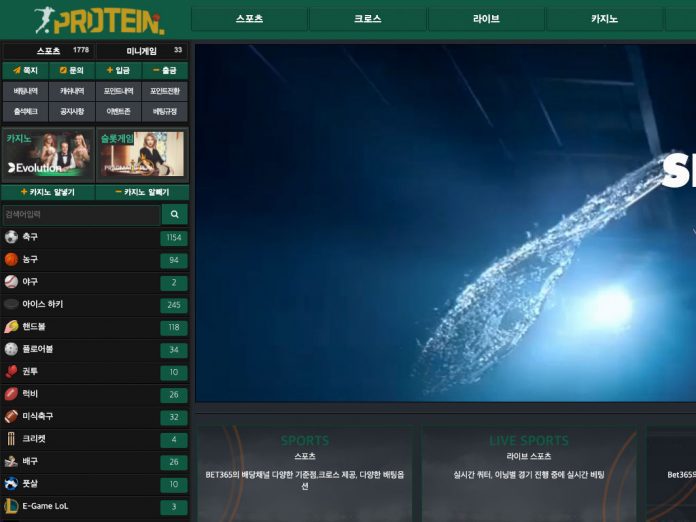Select the futsal ball icon for 풋살

(x=11, y=484)
